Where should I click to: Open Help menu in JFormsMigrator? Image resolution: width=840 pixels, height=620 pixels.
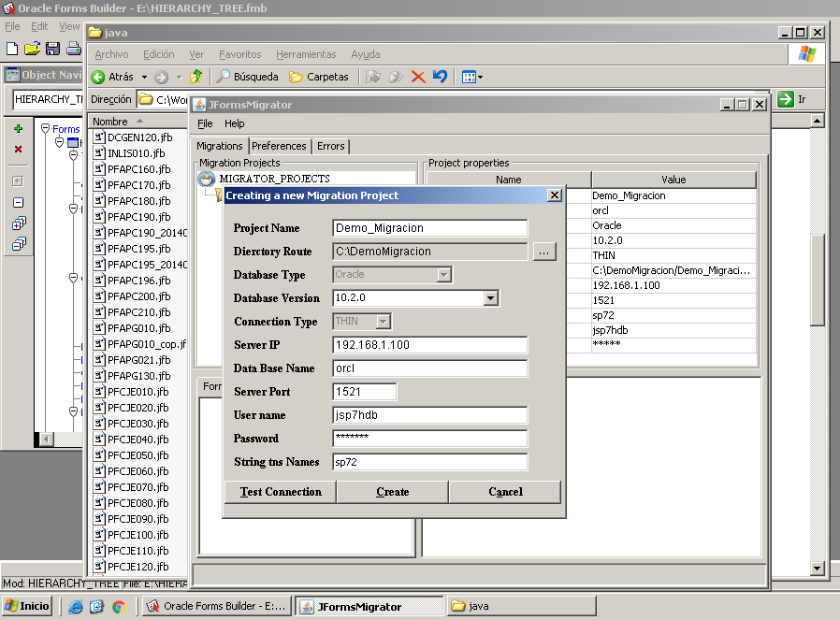pos(234,123)
